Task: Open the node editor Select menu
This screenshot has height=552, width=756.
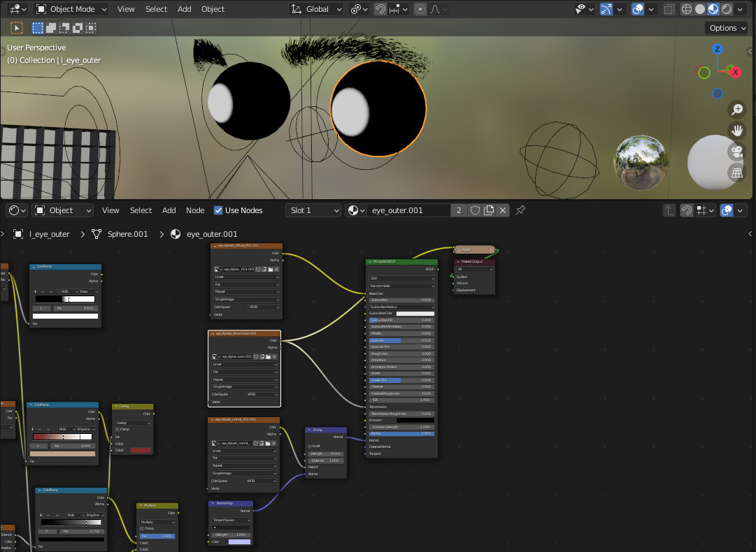Action: pos(141,210)
